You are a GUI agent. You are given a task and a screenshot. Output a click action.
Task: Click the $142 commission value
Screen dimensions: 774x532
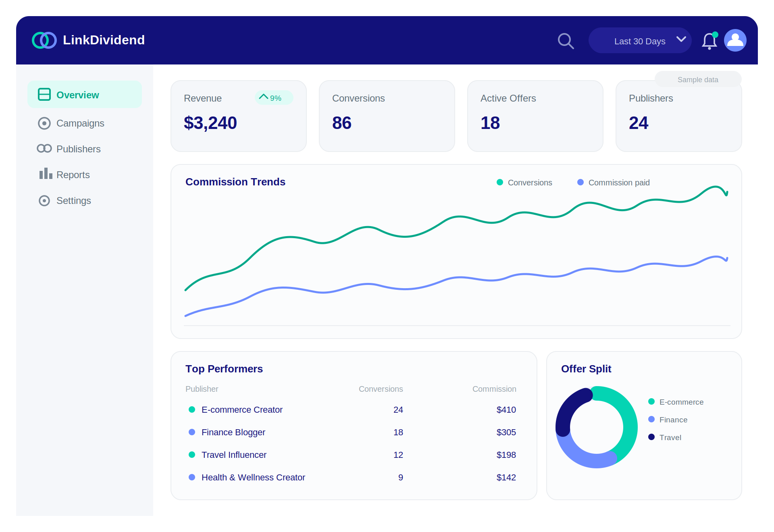tap(506, 477)
